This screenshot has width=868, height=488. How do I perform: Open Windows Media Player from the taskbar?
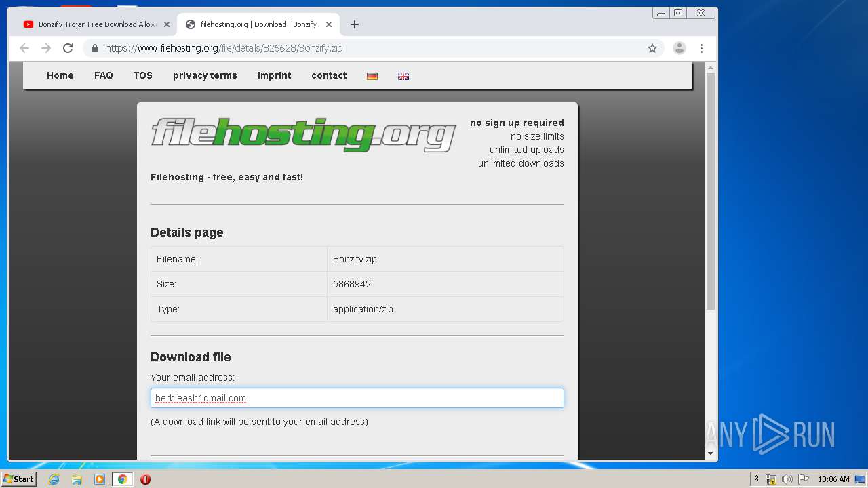pos(100,479)
